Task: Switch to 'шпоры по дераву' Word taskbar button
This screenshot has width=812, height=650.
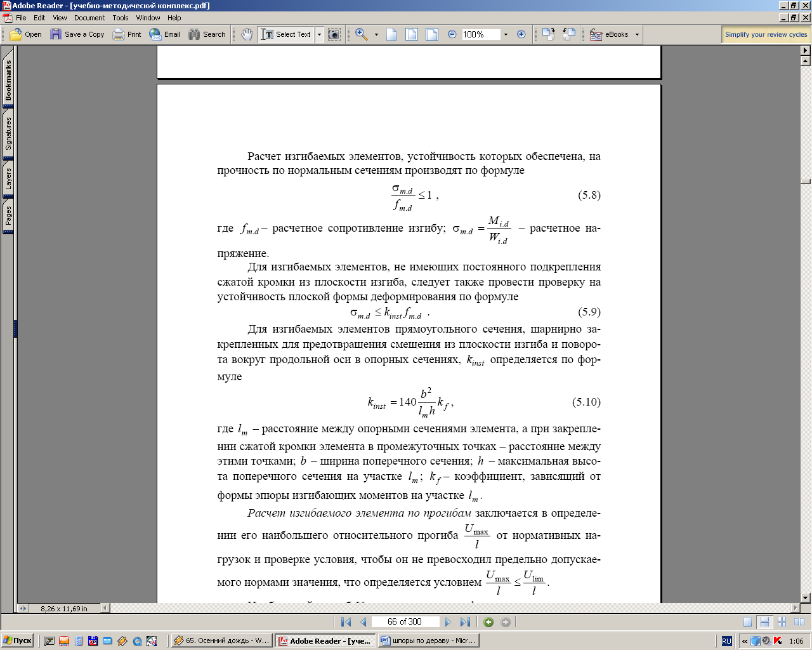Action: click(x=428, y=640)
